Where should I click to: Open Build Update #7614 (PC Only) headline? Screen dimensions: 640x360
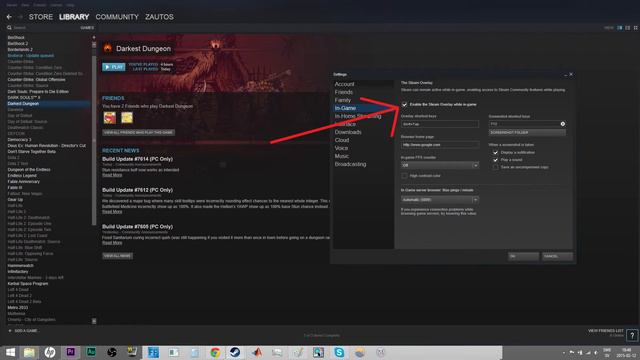click(x=138, y=159)
